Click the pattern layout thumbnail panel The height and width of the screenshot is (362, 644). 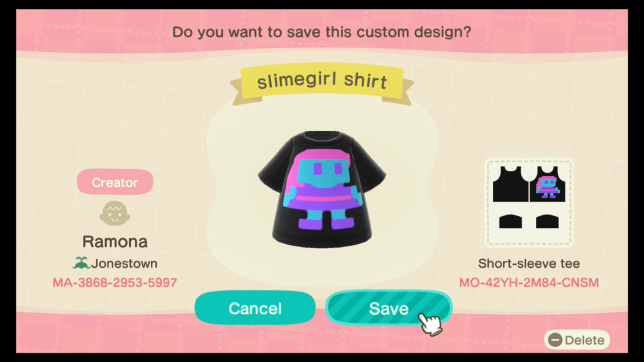tap(529, 203)
